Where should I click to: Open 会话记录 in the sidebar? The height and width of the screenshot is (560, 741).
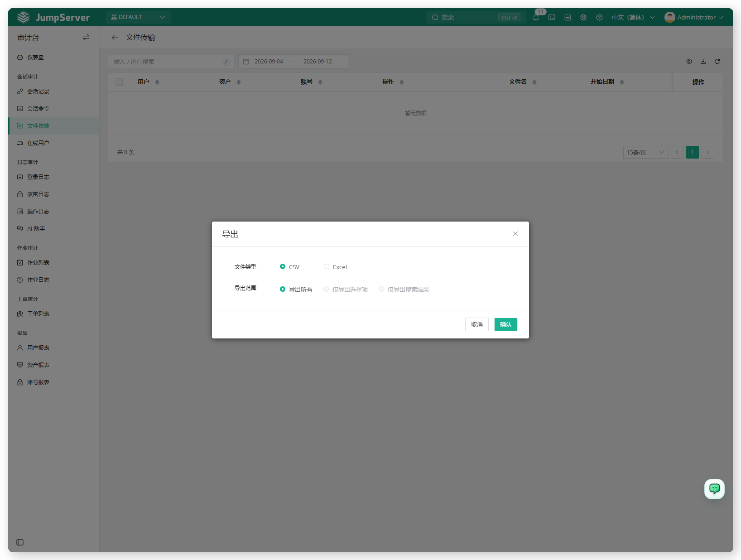click(x=53, y=92)
